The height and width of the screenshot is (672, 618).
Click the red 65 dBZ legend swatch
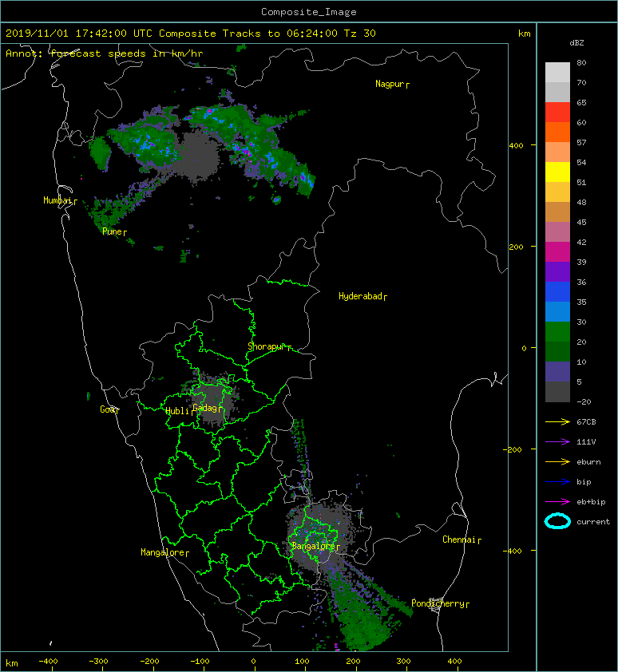[557, 112]
